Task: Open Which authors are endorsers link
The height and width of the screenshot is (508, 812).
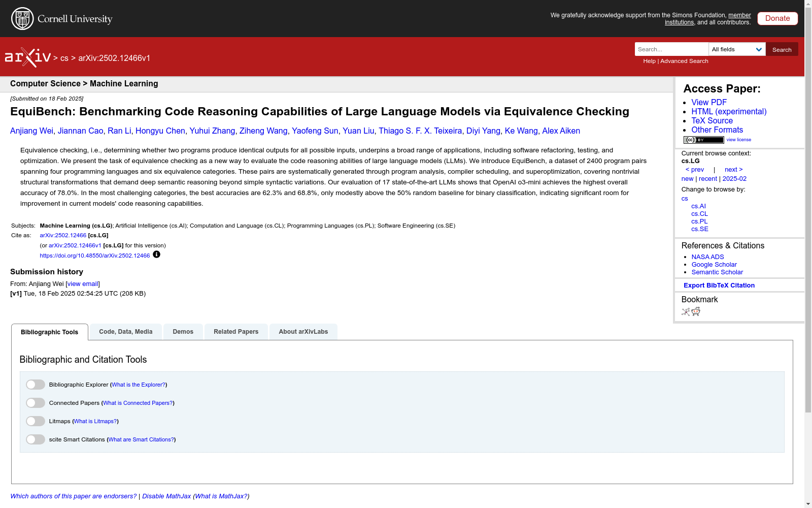Action: point(74,496)
